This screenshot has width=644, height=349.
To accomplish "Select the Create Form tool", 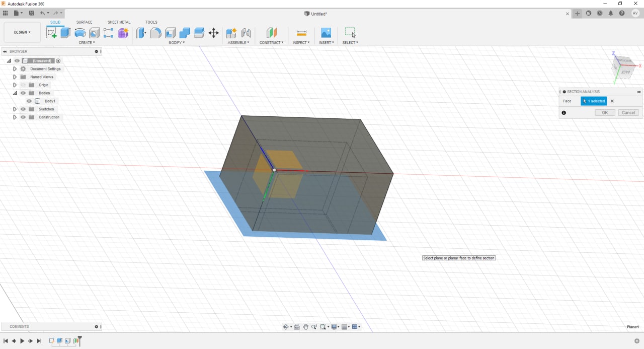I will click(123, 33).
